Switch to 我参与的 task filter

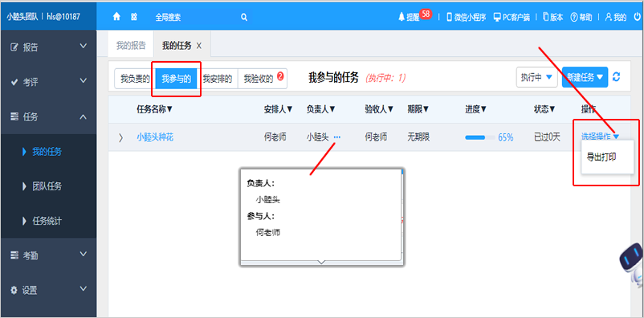tap(176, 79)
